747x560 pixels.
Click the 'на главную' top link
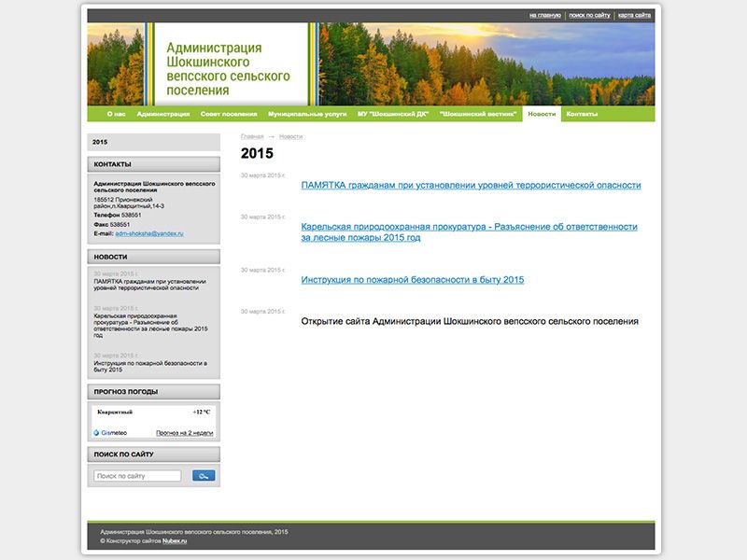[x=544, y=15]
